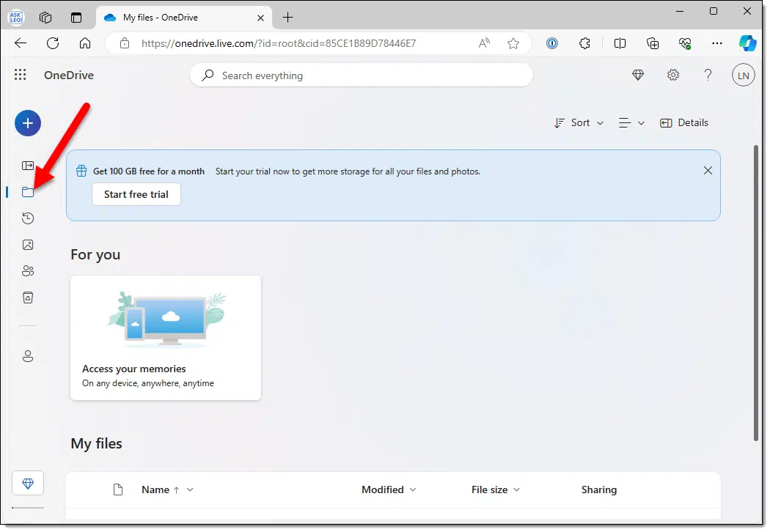
Task: Click the 1Password extension icon
Action: (x=552, y=43)
